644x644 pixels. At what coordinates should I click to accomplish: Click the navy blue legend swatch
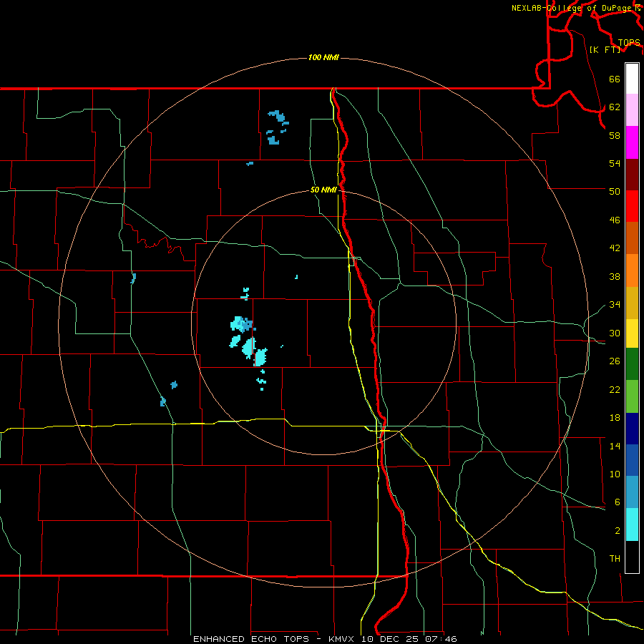(632, 429)
